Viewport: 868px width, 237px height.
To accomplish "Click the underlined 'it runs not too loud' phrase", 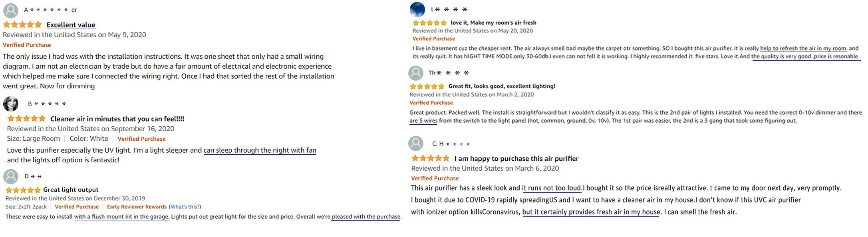I will pyautogui.click(x=552, y=188).
